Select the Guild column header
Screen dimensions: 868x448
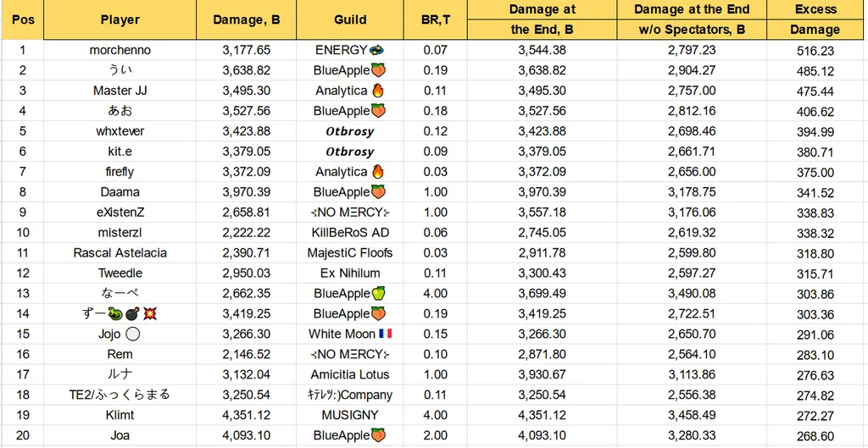(350, 20)
